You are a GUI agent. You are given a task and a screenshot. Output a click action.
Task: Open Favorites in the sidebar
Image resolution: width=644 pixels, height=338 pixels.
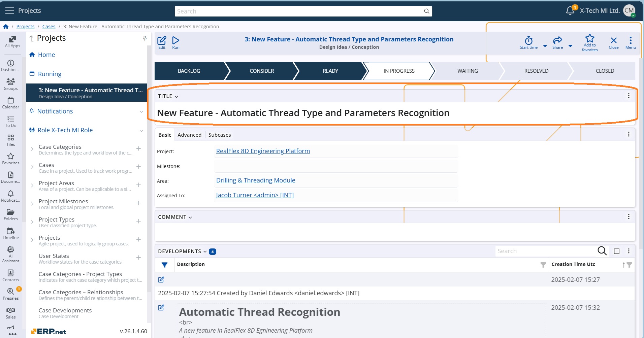pos(11,159)
